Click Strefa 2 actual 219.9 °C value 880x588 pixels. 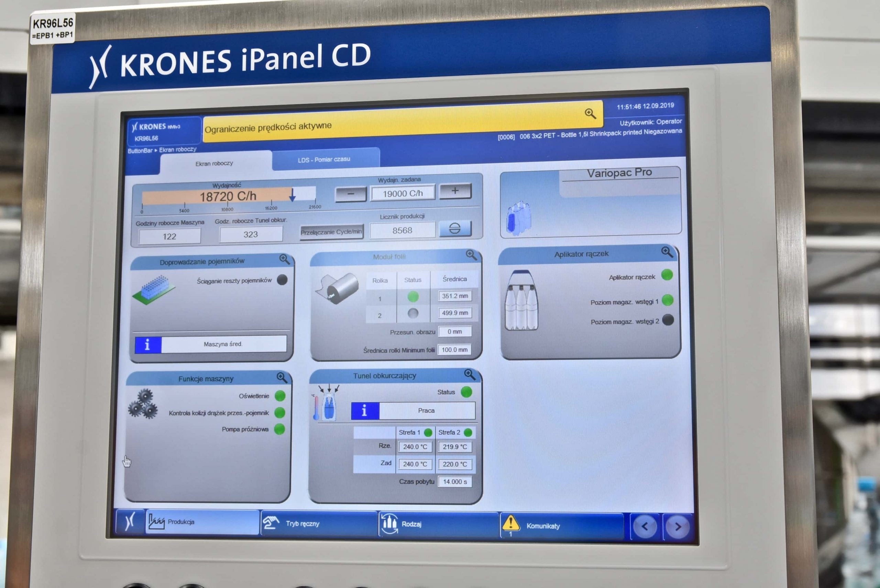point(455,447)
